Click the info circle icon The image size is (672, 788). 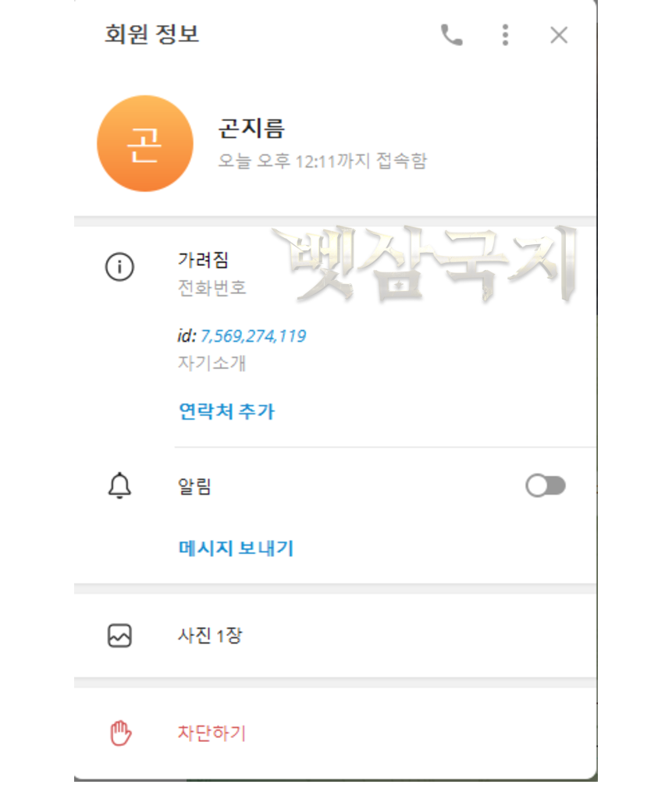119,266
